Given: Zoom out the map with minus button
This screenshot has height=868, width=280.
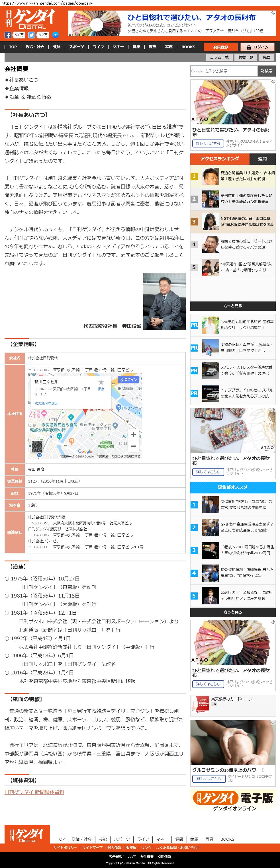Looking at the screenshot, I should pos(133,446).
